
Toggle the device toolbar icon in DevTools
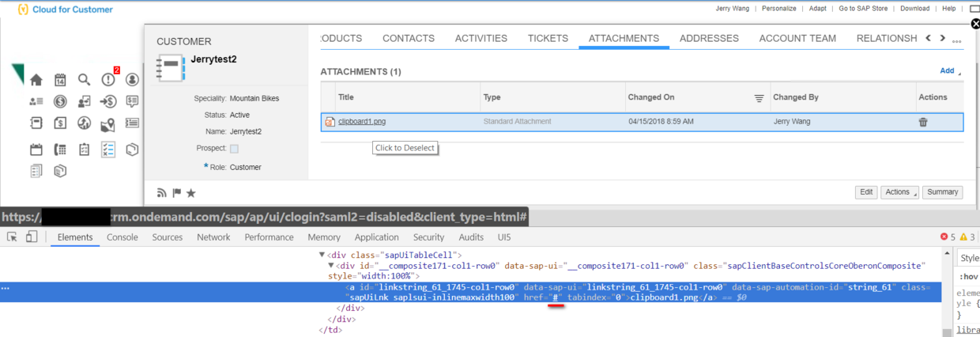pyautogui.click(x=32, y=237)
